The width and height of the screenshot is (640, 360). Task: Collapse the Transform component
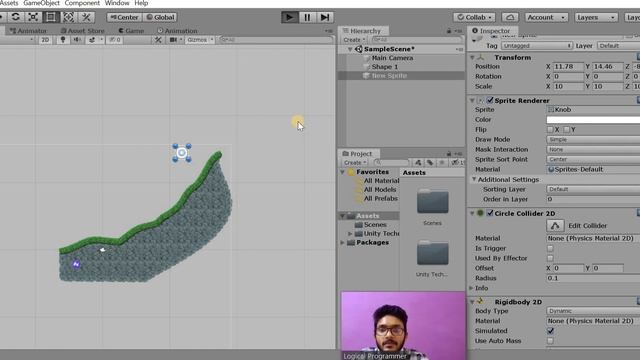point(472,58)
